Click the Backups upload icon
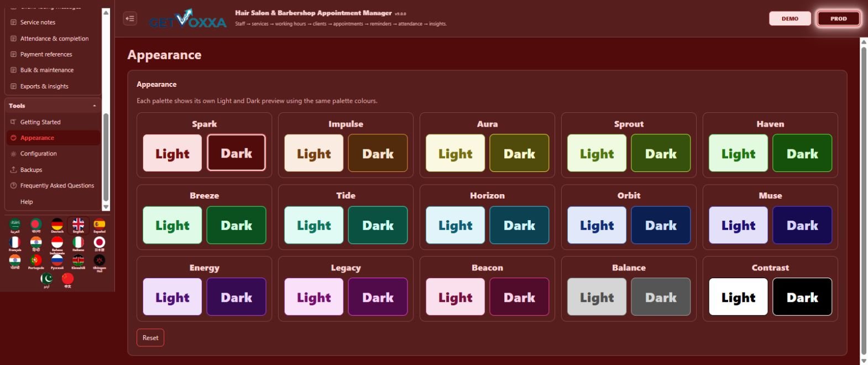 [13, 170]
